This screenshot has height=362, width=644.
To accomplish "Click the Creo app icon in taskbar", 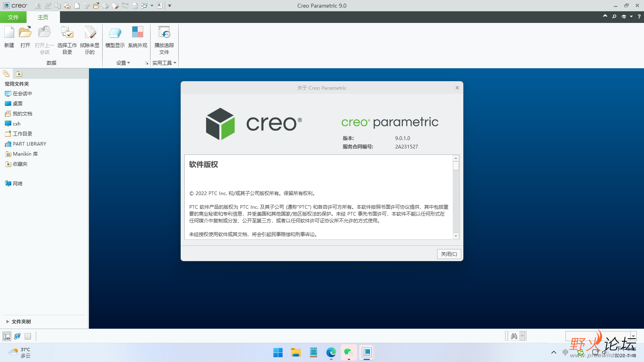I will pos(366,353).
